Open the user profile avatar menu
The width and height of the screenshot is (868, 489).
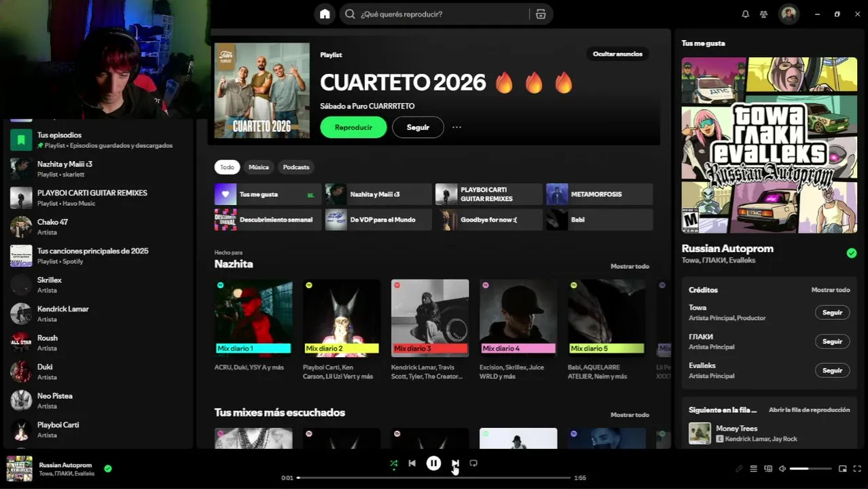[x=789, y=14]
